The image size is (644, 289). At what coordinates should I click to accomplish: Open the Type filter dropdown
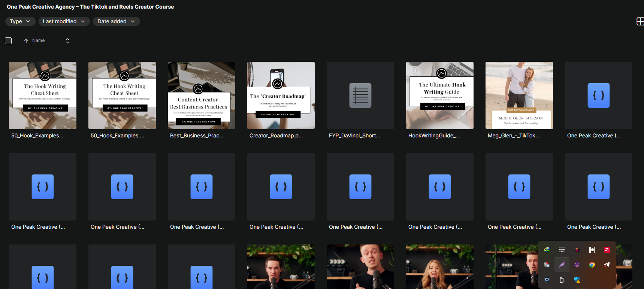pyautogui.click(x=20, y=21)
